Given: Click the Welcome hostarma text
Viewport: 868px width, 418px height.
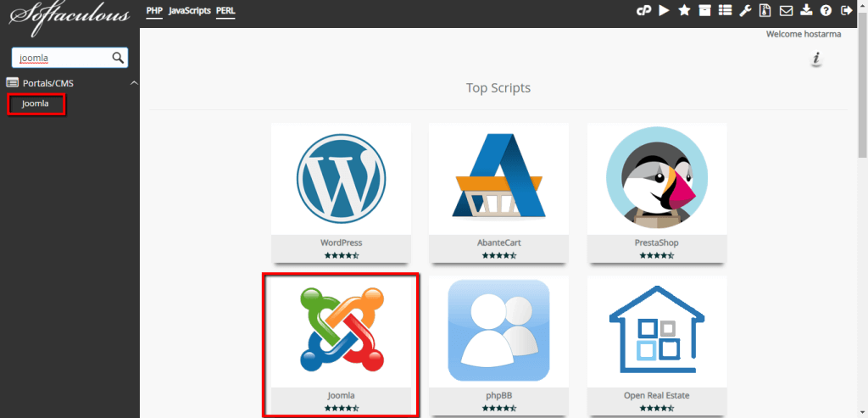Looking at the screenshot, I should (804, 34).
